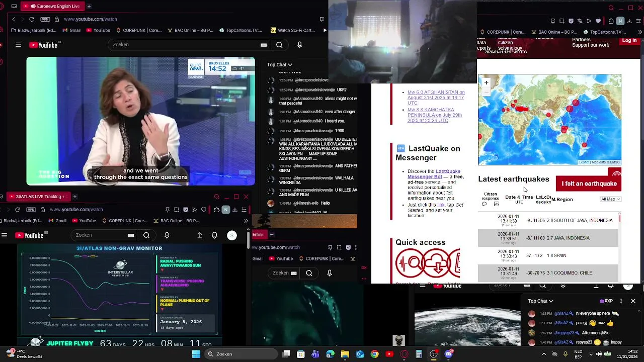
Task: Click the Euronews live video player
Action: [141, 121]
